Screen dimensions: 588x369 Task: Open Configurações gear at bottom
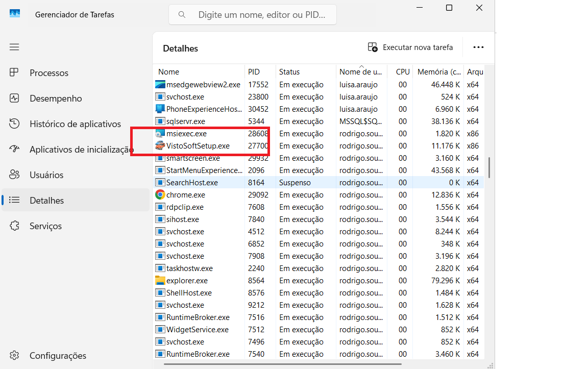(x=14, y=356)
